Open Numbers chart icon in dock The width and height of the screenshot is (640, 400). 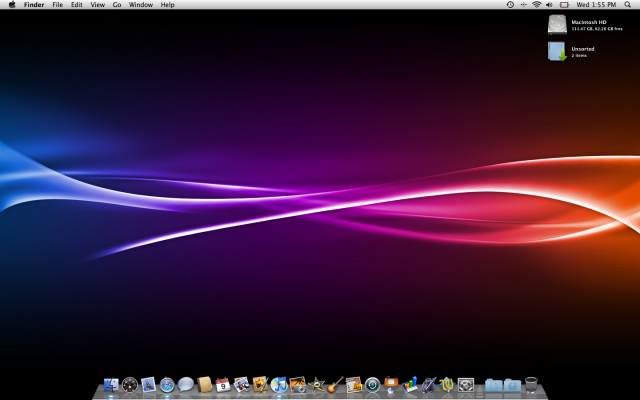(410, 385)
